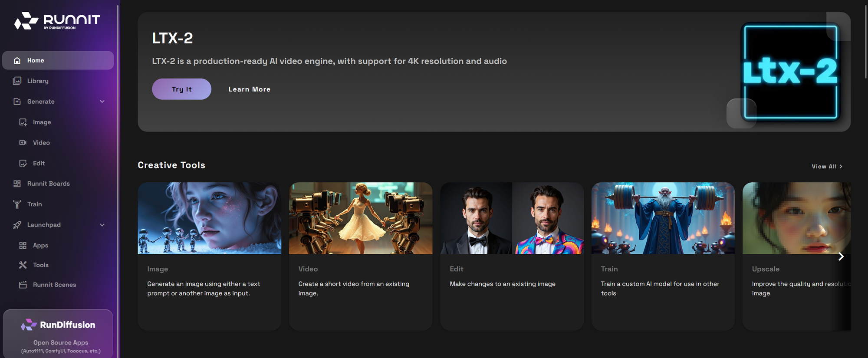Open the Video creative tool card

tap(360, 256)
